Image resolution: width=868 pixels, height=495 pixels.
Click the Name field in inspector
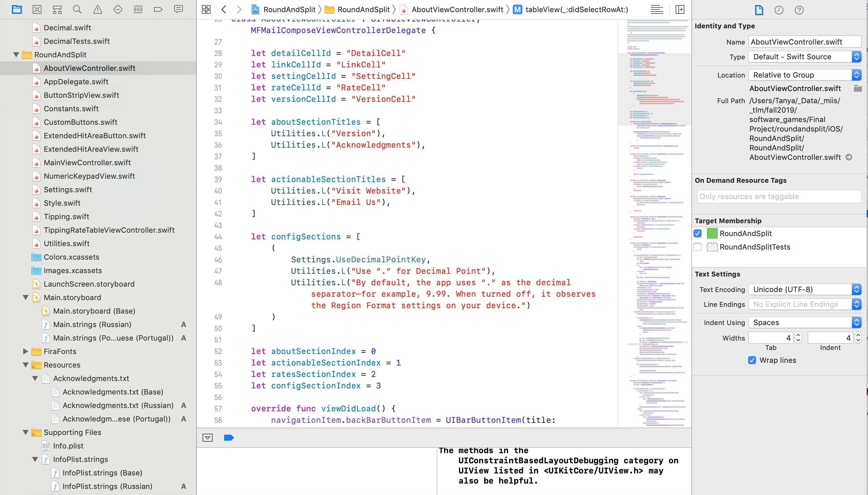pos(805,42)
